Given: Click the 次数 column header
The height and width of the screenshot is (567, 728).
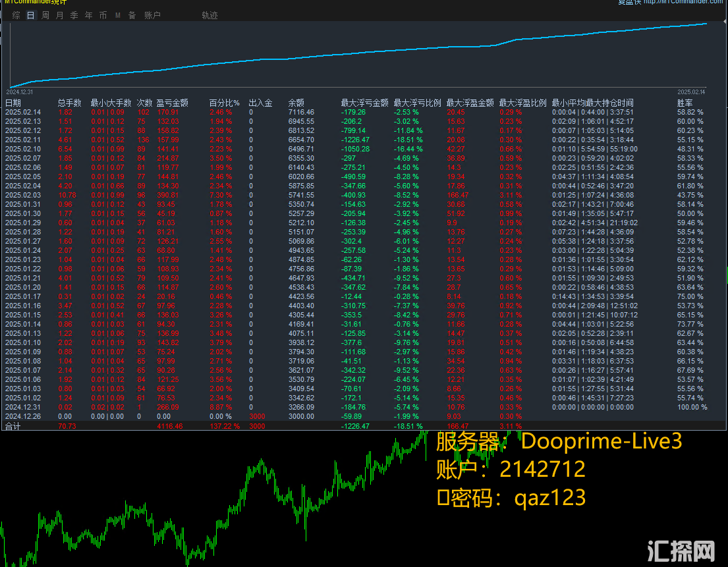Looking at the screenshot, I should tap(145, 103).
